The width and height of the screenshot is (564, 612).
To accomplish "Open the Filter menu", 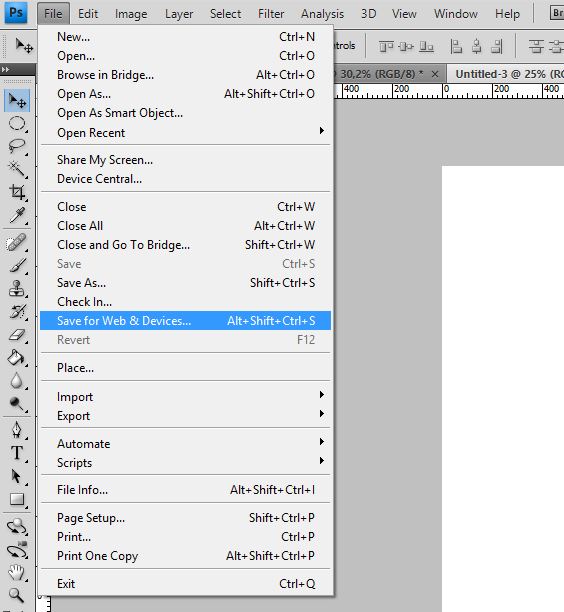I will point(271,14).
